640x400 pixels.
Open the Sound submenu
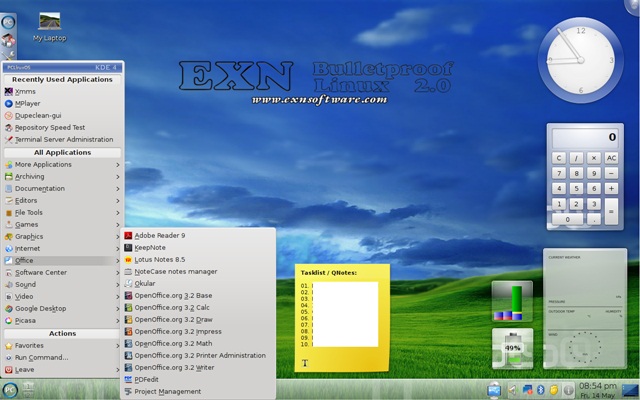click(62, 284)
